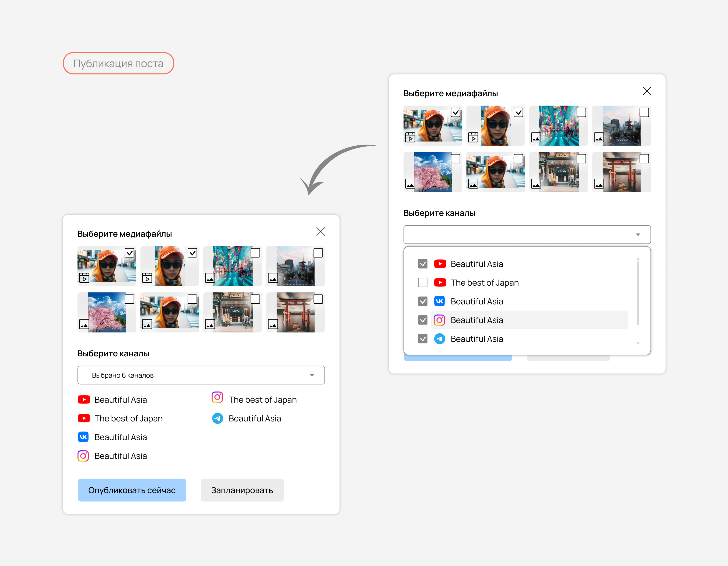Image resolution: width=728 pixels, height=566 pixels.
Task: Select Telegram Beautiful Asia list entry
Action: [x=477, y=339]
